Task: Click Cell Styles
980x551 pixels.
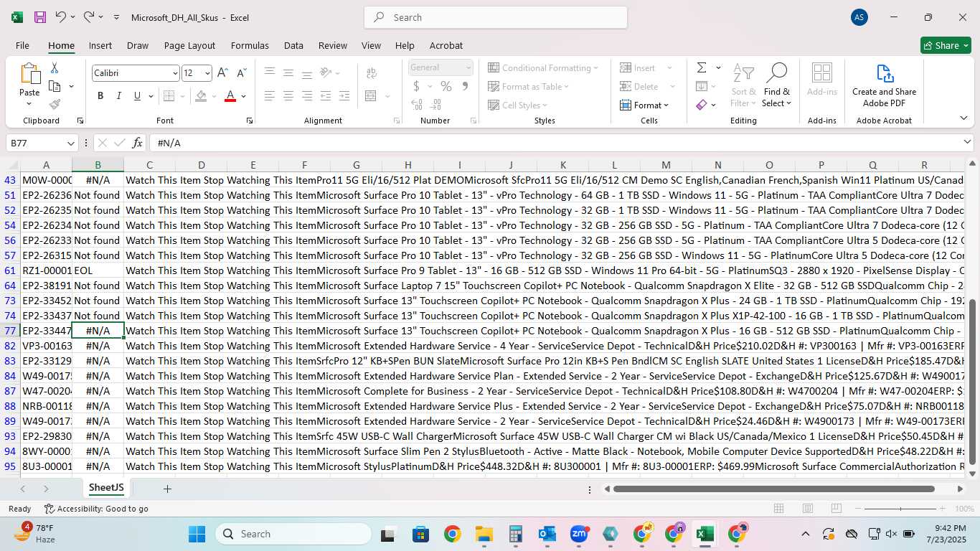Action: click(x=518, y=105)
